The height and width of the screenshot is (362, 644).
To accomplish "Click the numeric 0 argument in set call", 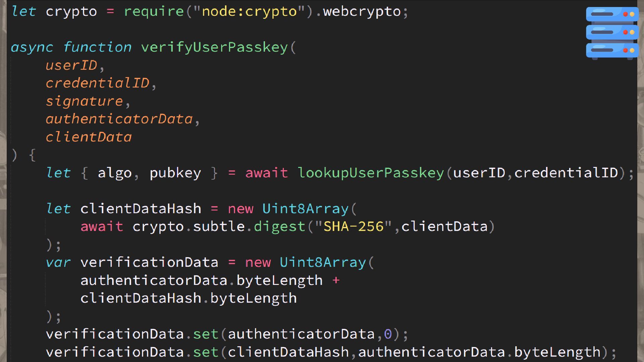I will (x=388, y=334).
